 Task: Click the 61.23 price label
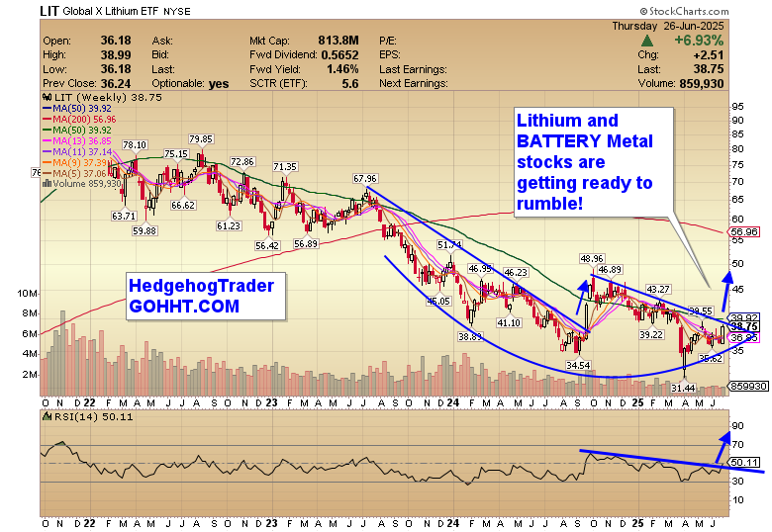click(229, 225)
